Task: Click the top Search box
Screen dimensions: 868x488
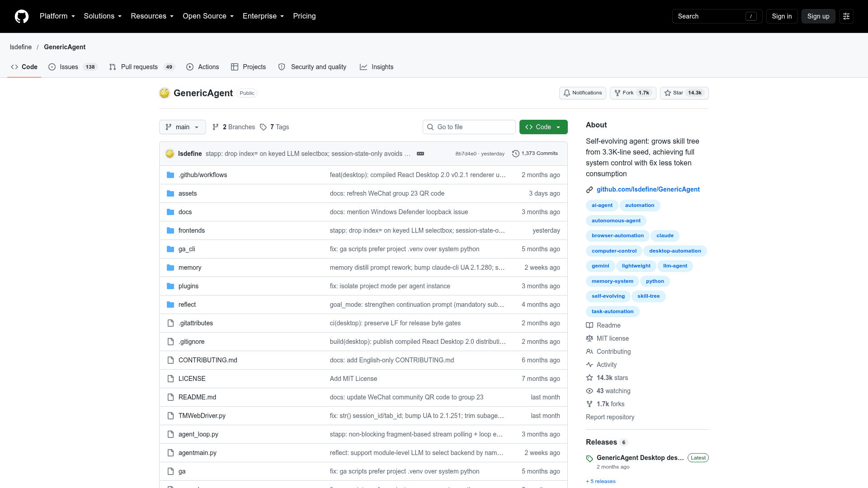Action: tap(717, 16)
